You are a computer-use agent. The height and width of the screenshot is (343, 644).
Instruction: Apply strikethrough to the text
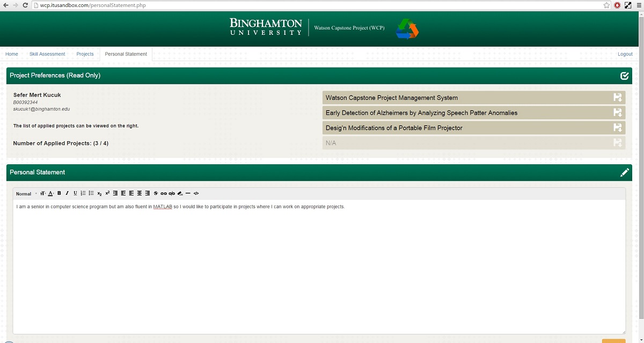156,193
